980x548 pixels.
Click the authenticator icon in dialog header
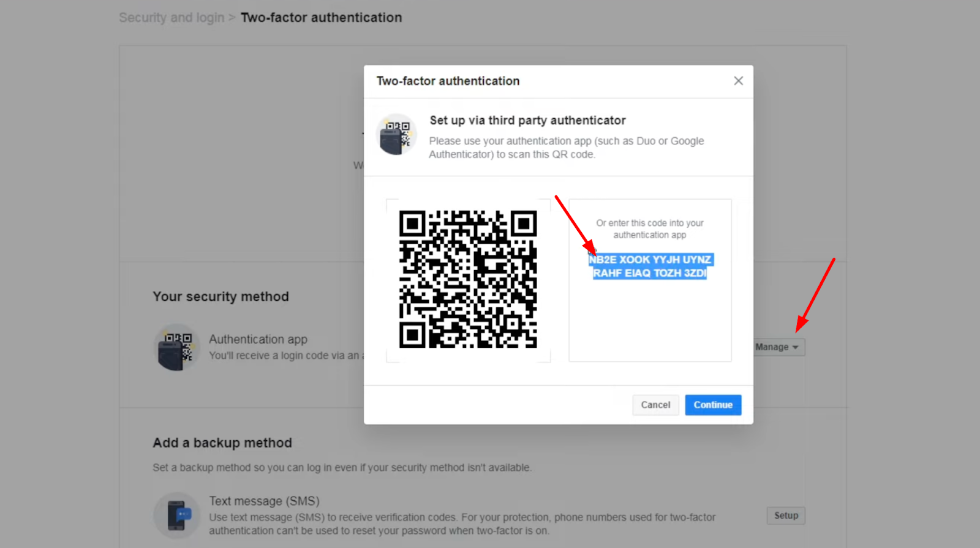tap(396, 135)
